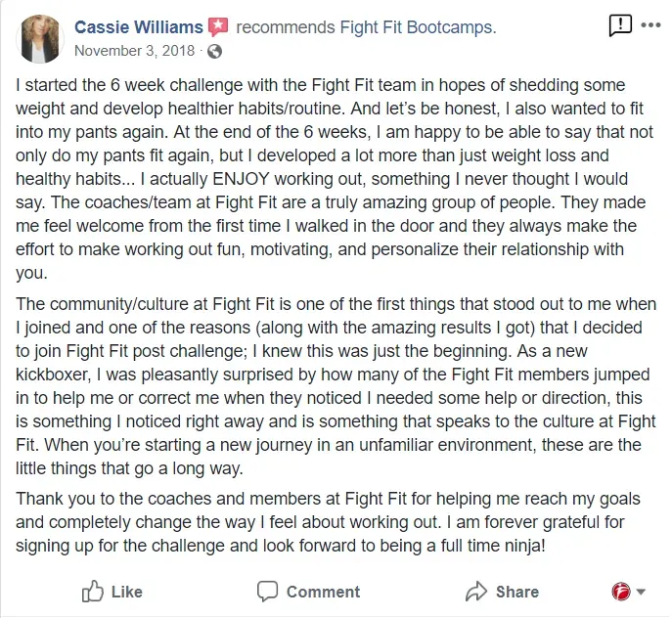Image resolution: width=672 pixels, height=618 pixels.
Task: Expand the dropdown arrow beside page avatar
Action: (x=641, y=593)
